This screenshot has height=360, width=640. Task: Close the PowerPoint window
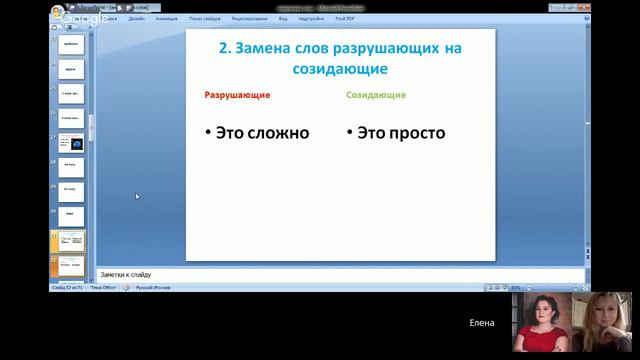(x=584, y=7)
